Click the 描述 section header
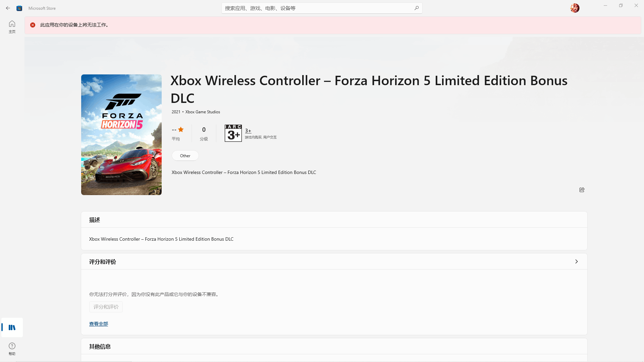This screenshot has height=362, width=644. (x=95, y=220)
